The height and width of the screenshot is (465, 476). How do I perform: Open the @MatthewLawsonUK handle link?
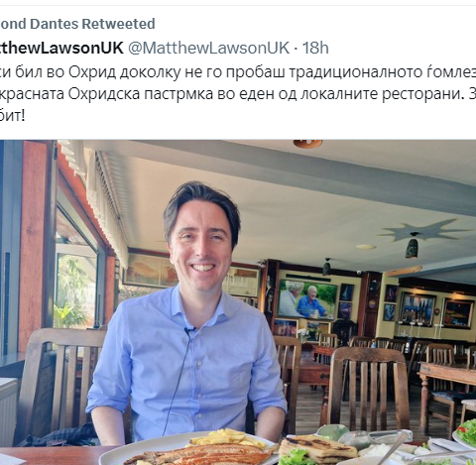point(209,48)
